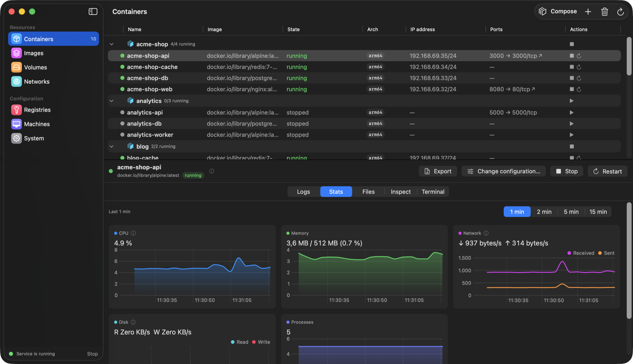Viewport: 633px width, 364px height.
Task: Start the analytics-worker container
Action: pos(572,135)
